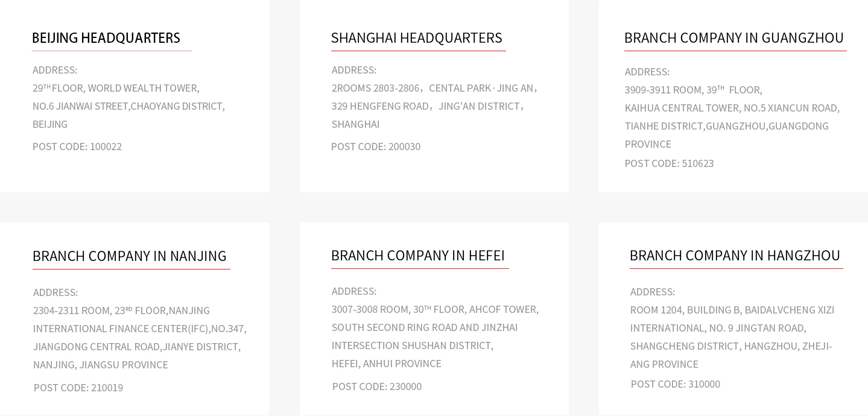
Task: Click Hangzhou post code 310000 text
Action: (x=676, y=384)
